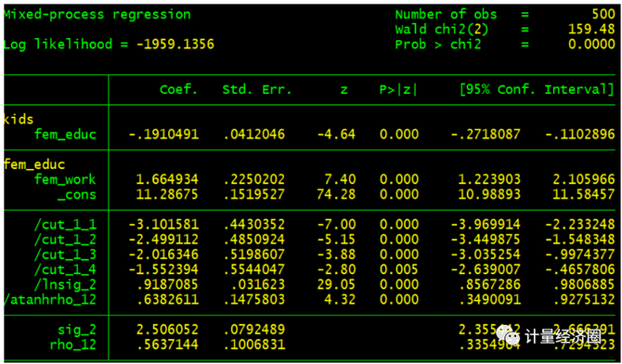This screenshot has height=364, width=622.
Task: Click the /cut_1_1 parameter label
Action: click(65, 225)
